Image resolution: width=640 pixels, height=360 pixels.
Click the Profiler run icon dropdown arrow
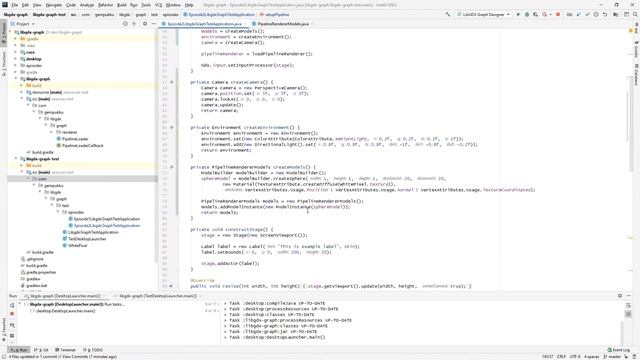click(550, 15)
